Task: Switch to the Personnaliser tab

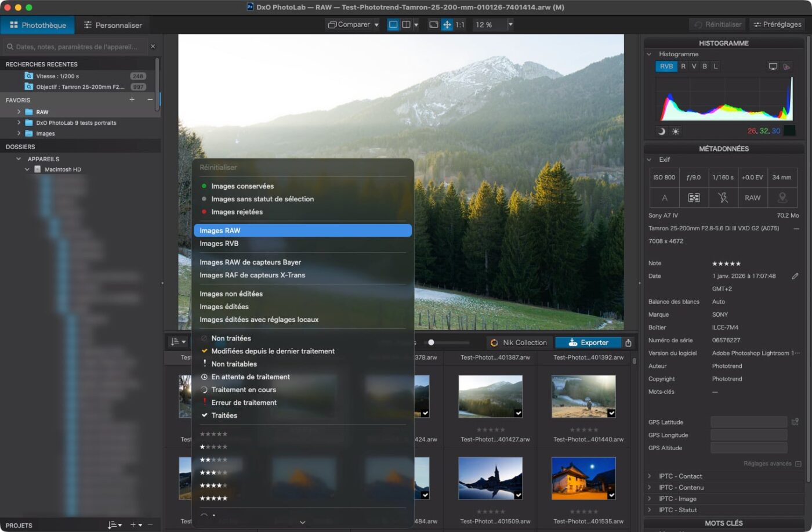Action: [x=113, y=25]
